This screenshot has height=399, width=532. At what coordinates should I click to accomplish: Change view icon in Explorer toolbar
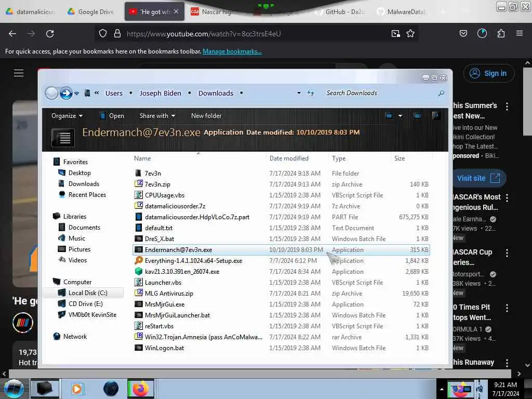tap(389, 116)
